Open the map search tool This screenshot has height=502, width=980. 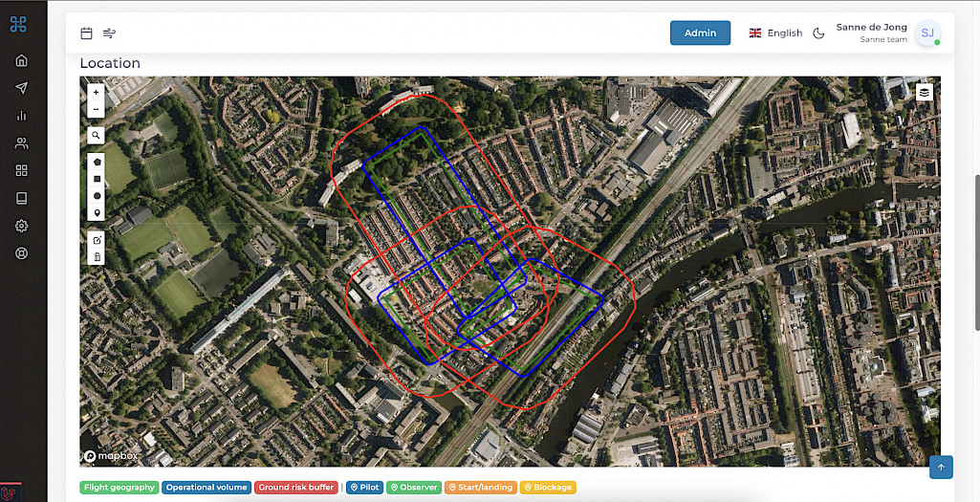96,136
